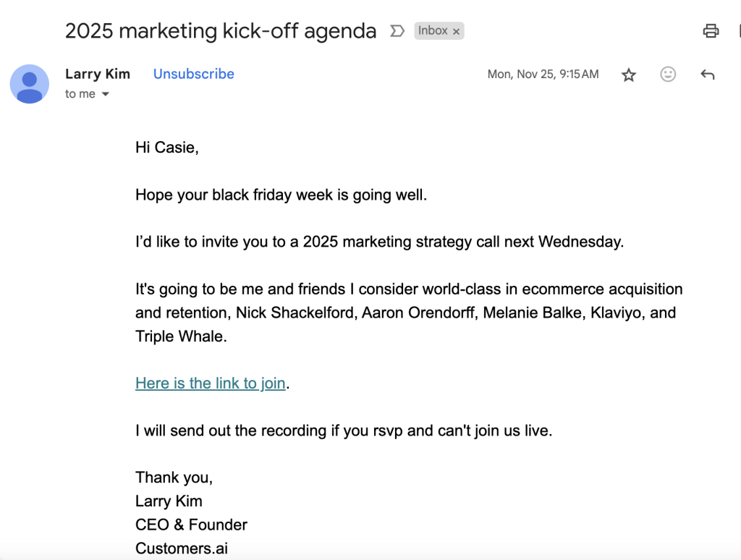Click the 'Triple Whale.' text in body
This screenshot has width=741, height=560.
tap(181, 336)
